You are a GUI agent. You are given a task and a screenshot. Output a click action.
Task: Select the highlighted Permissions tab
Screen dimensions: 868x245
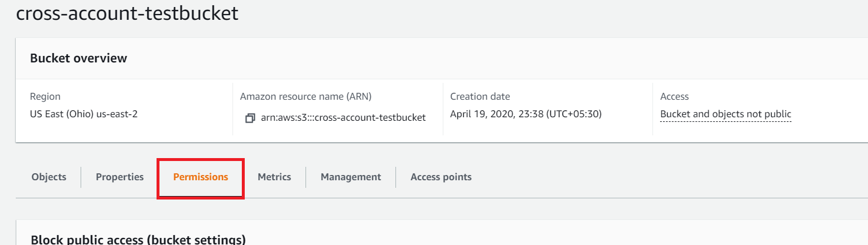coord(200,177)
